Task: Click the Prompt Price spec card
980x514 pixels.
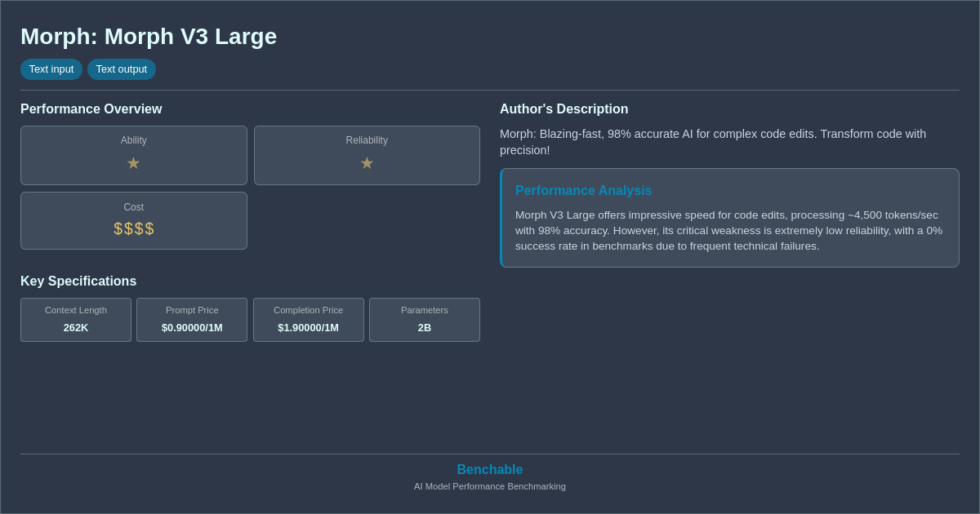Action: [192, 320]
